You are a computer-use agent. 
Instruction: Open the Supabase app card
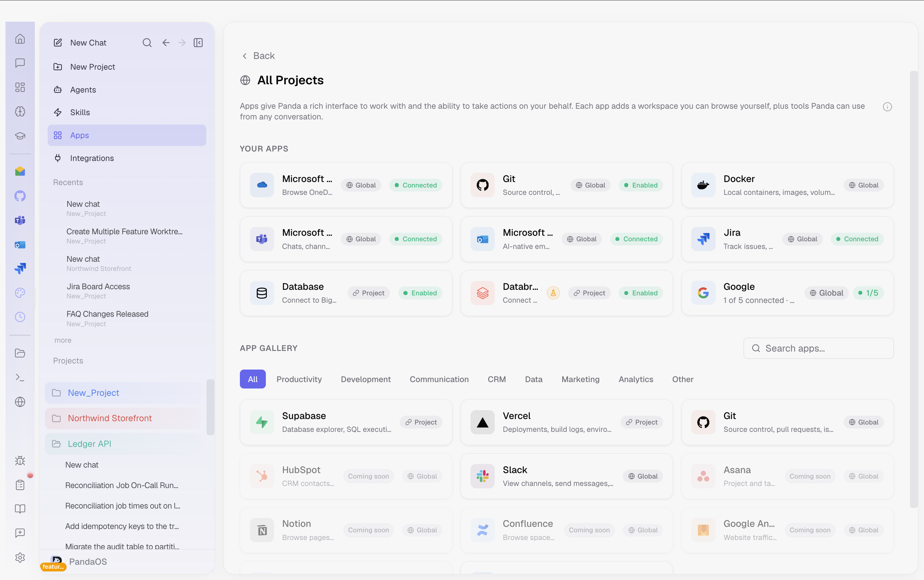(346, 422)
